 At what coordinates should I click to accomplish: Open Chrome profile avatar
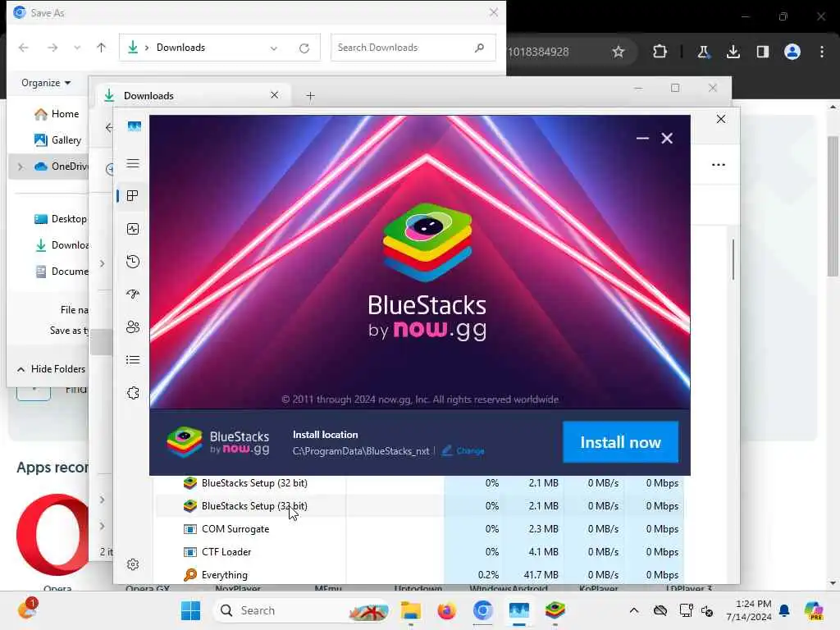(792, 52)
